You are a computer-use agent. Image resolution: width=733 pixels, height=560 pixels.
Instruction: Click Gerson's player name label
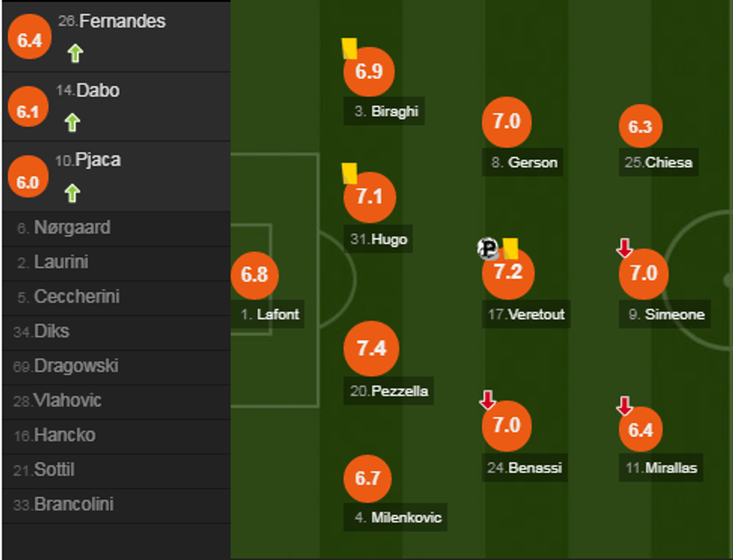[533, 162]
